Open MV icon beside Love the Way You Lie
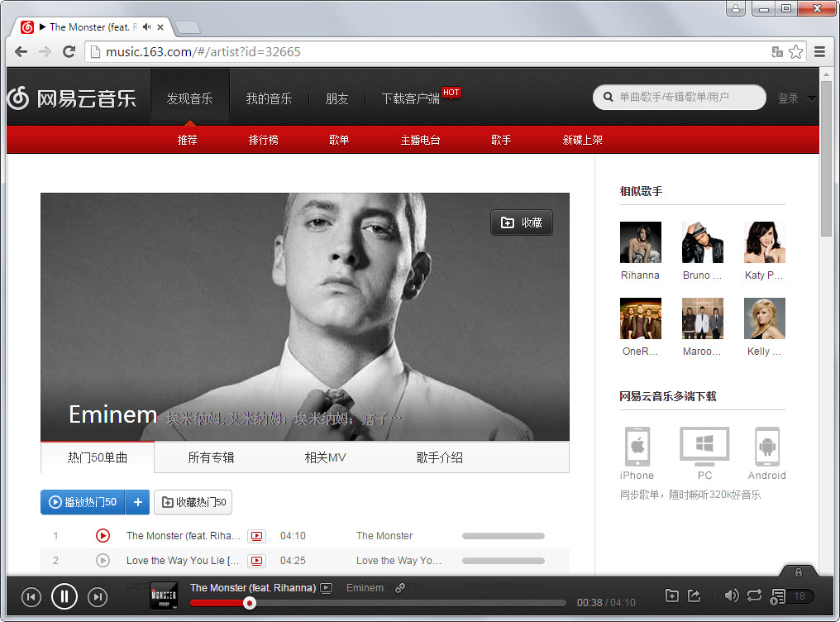Image resolution: width=840 pixels, height=622 pixels. 256,561
